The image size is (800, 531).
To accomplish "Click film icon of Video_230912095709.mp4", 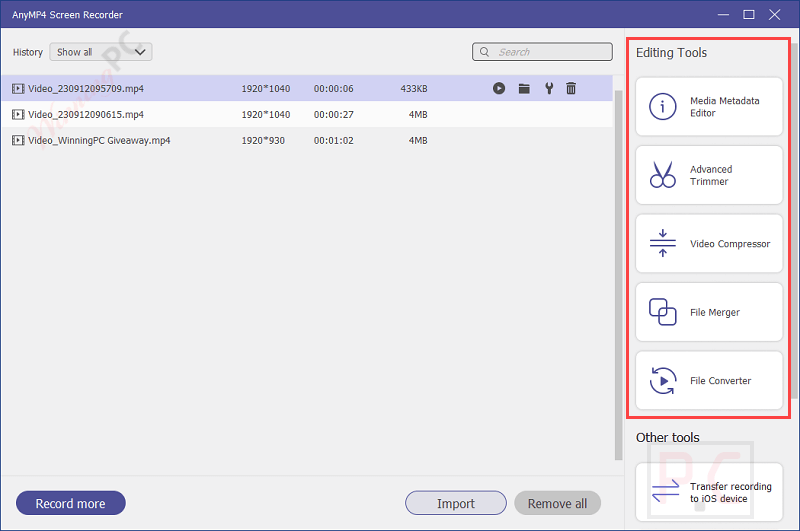I will tap(18, 89).
